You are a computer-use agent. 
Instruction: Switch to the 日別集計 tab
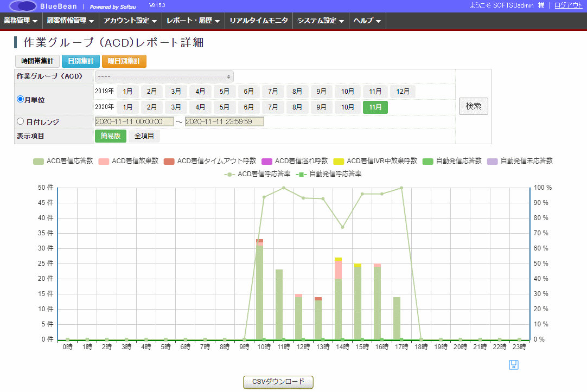click(x=80, y=61)
